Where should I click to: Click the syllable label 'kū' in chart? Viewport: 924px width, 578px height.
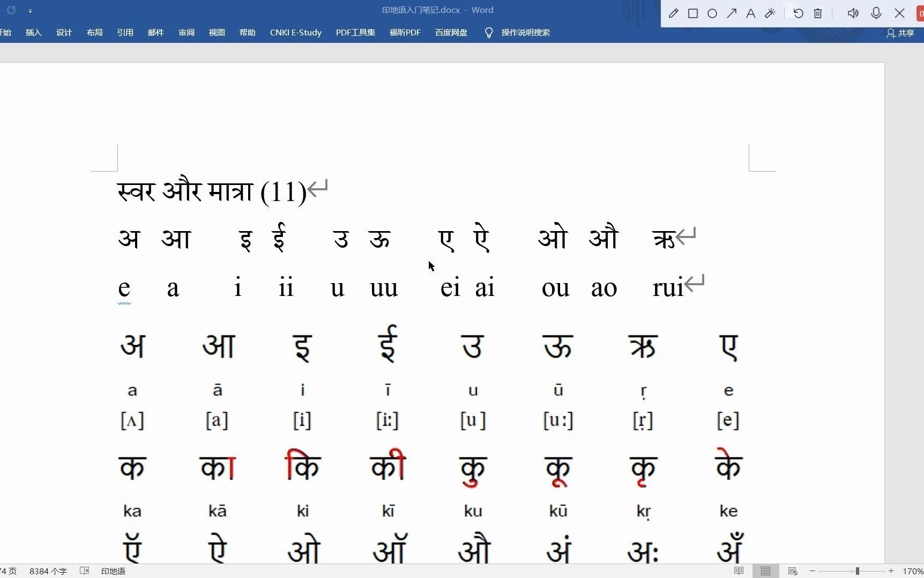pos(558,511)
